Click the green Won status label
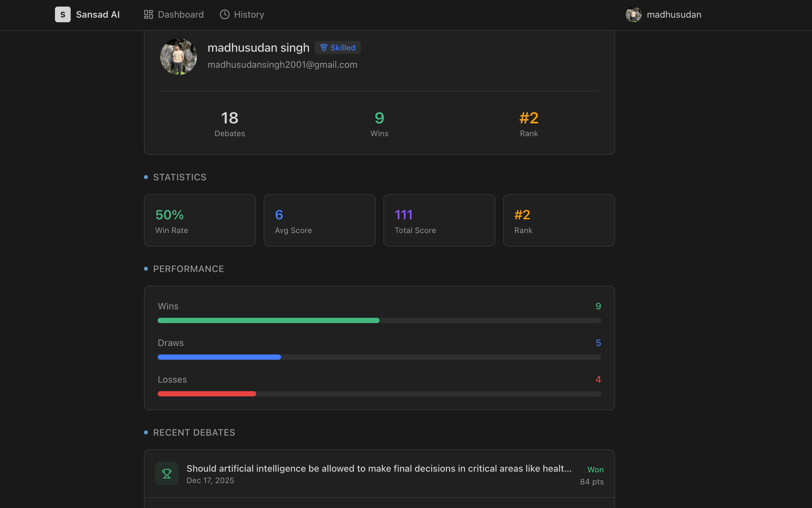 click(x=595, y=469)
